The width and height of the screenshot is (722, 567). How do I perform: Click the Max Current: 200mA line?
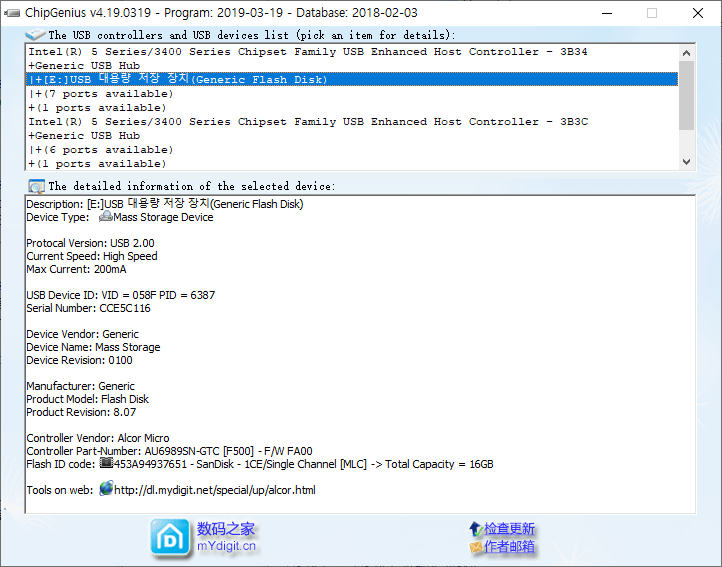76,269
